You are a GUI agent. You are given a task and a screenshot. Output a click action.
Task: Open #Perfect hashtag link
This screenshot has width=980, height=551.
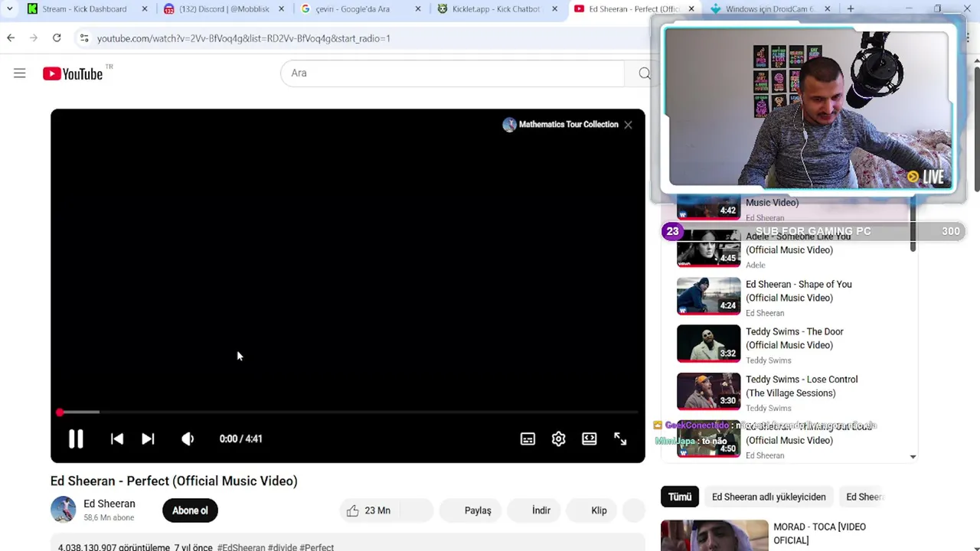pos(317,547)
